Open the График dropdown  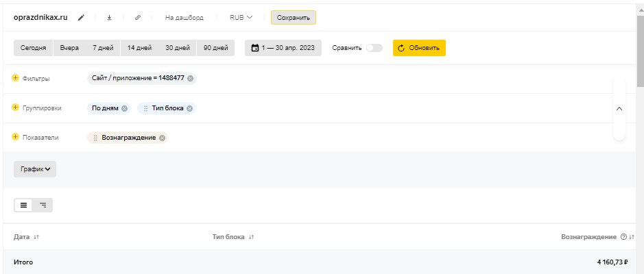click(x=35, y=169)
